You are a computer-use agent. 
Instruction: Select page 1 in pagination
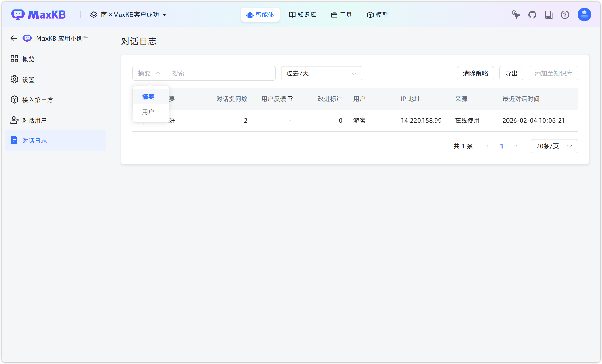[502, 146]
